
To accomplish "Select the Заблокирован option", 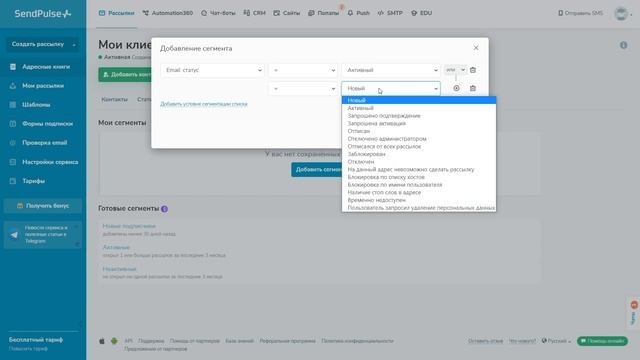I will click(x=419, y=154).
